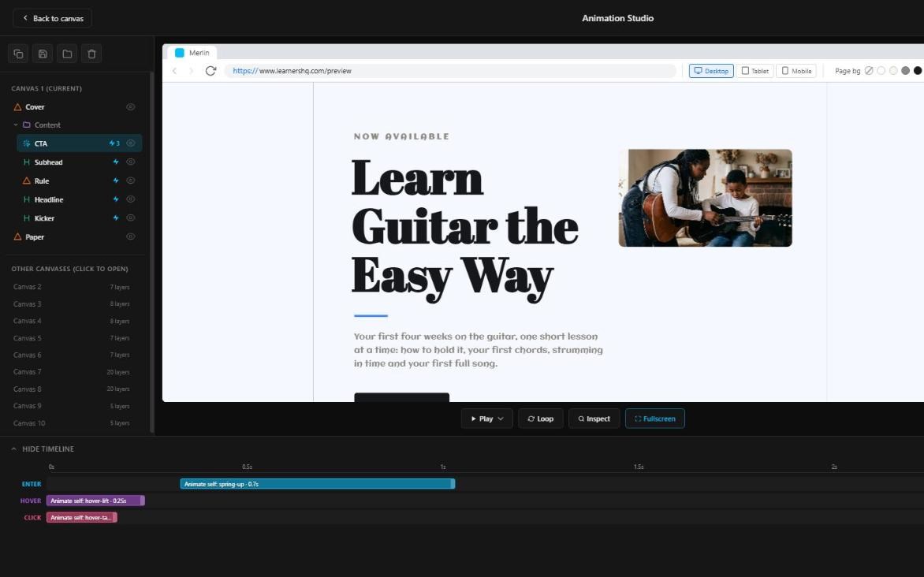
Task: Collapse the timeline with Hide Timeline
Action: [x=43, y=449]
